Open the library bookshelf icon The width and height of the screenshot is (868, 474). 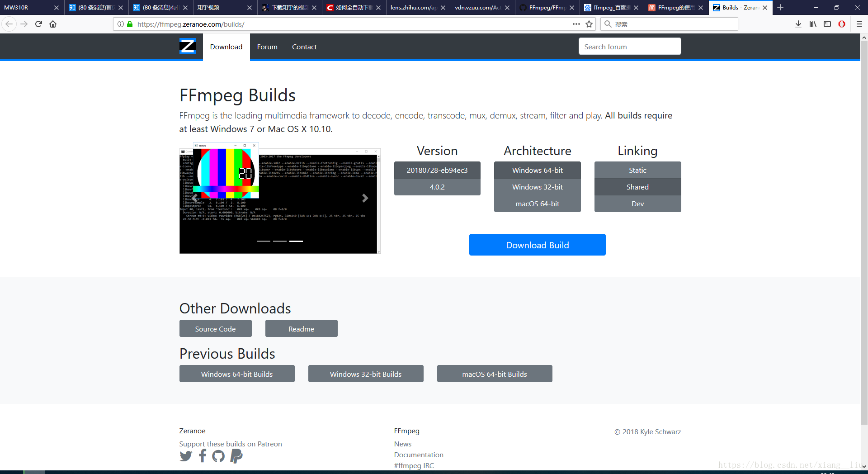tap(813, 24)
